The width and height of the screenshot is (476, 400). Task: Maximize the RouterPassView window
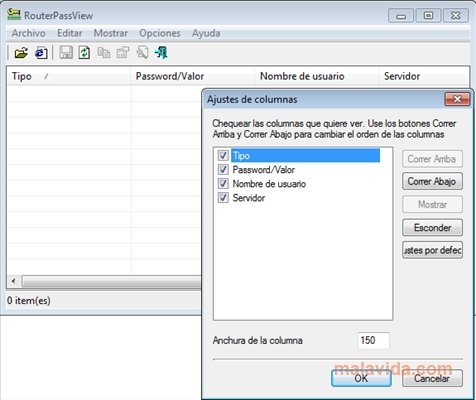(428, 16)
